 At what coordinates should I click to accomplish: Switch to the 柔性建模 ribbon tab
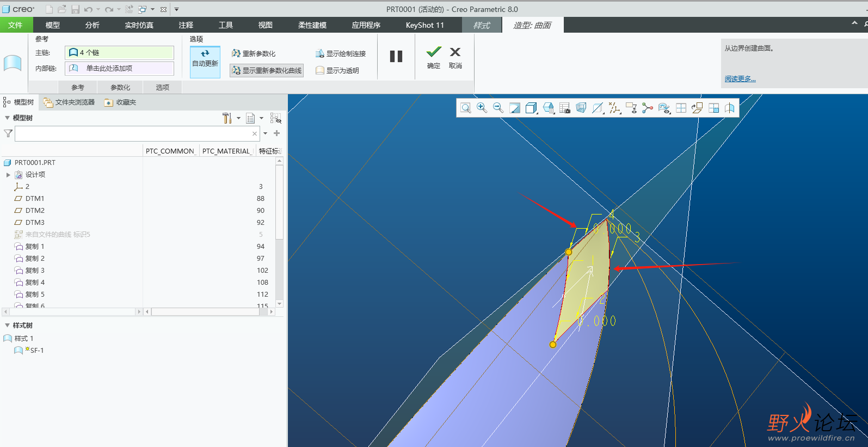click(x=312, y=25)
